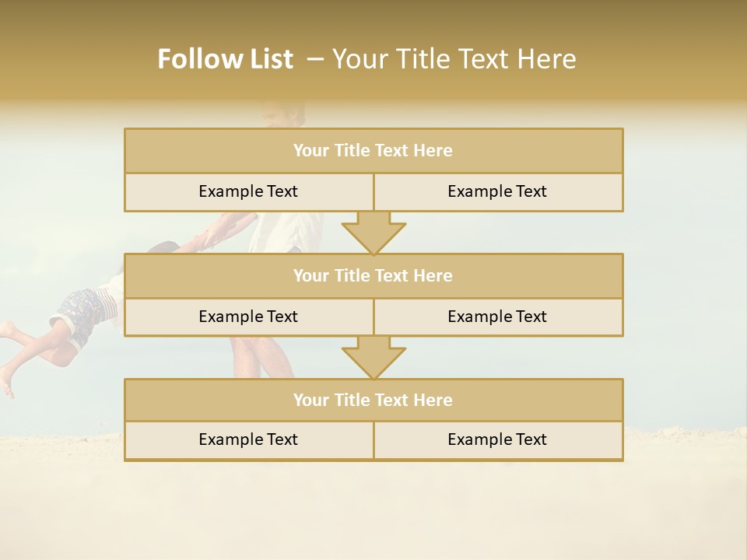
Task: Select the second box's 'Your Title Text Here' bar
Action: click(373, 275)
